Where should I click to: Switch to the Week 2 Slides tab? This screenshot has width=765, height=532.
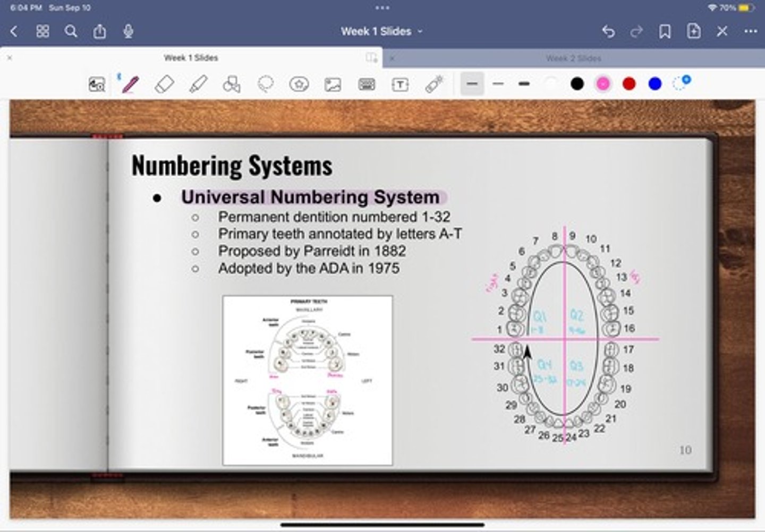coord(573,58)
